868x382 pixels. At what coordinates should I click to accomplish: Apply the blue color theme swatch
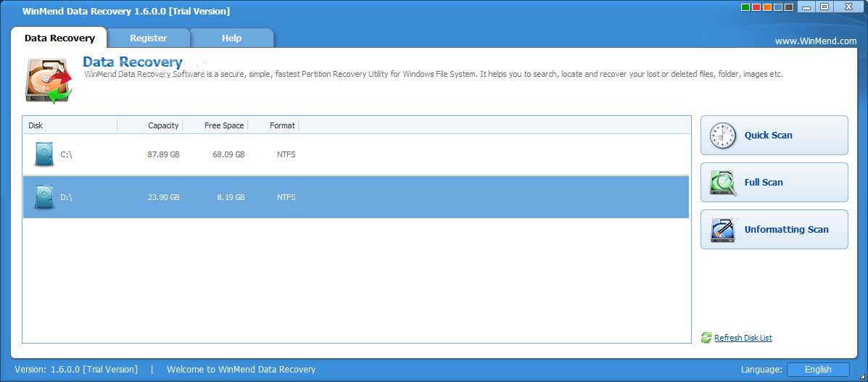[778, 8]
